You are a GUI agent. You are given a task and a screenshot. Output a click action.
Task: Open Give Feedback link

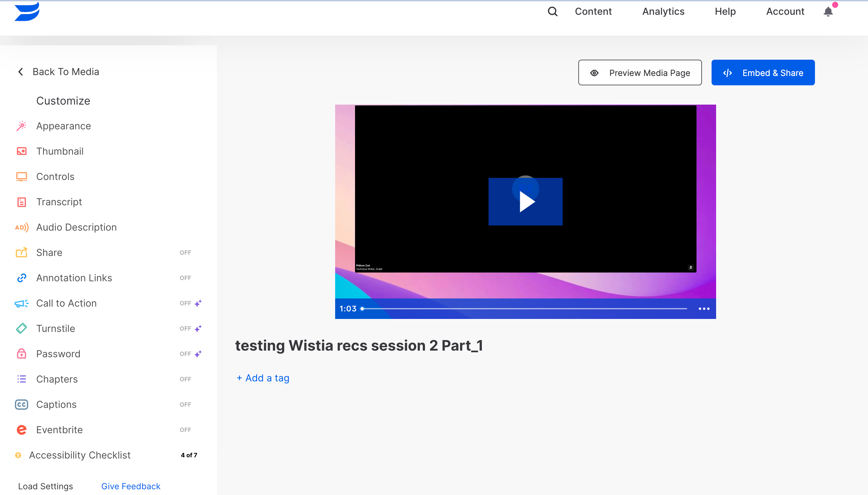131,486
